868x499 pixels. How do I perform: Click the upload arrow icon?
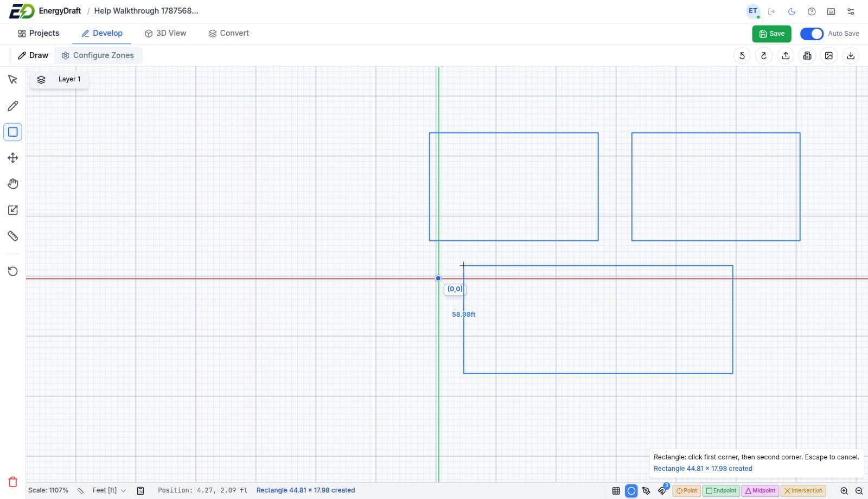pos(786,55)
